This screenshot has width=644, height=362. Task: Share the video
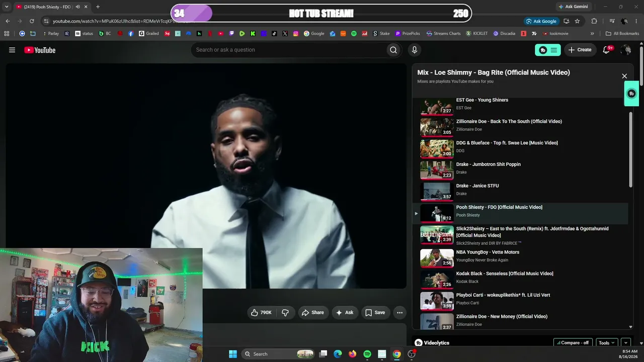312,312
